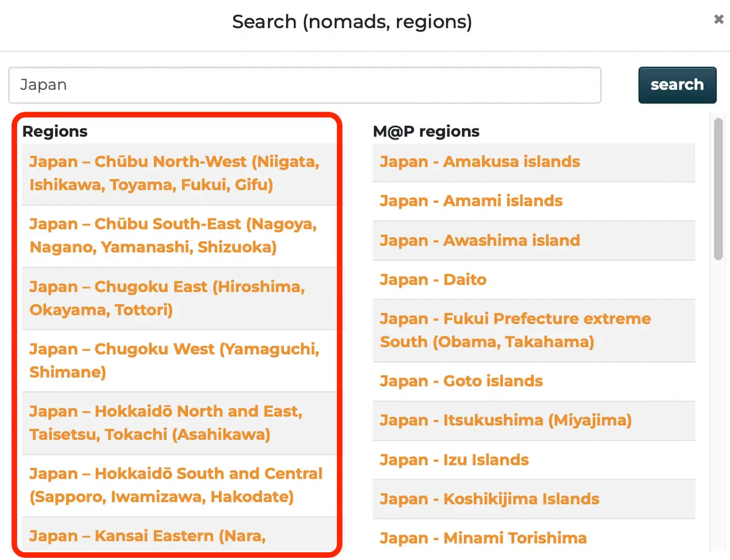Select Japan - Amami islands link

471,201
